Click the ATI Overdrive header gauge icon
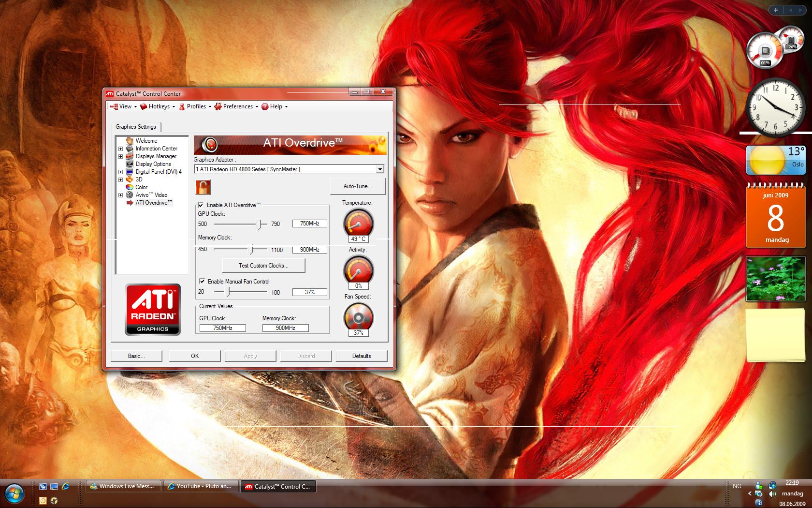The width and height of the screenshot is (812, 508). pos(210,144)
